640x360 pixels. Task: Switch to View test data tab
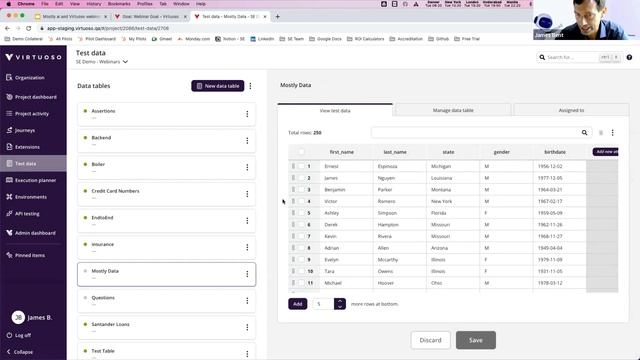335,110
